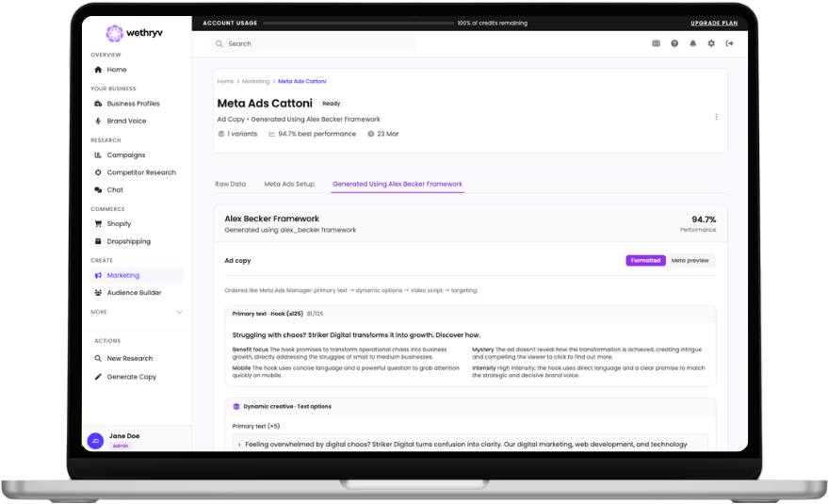Click the 'Primary text · Hook' label

(x=268, y=314)
